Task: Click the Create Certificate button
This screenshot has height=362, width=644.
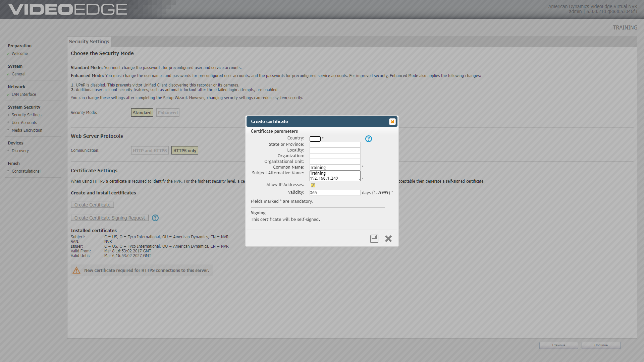Action: [92, 205]
